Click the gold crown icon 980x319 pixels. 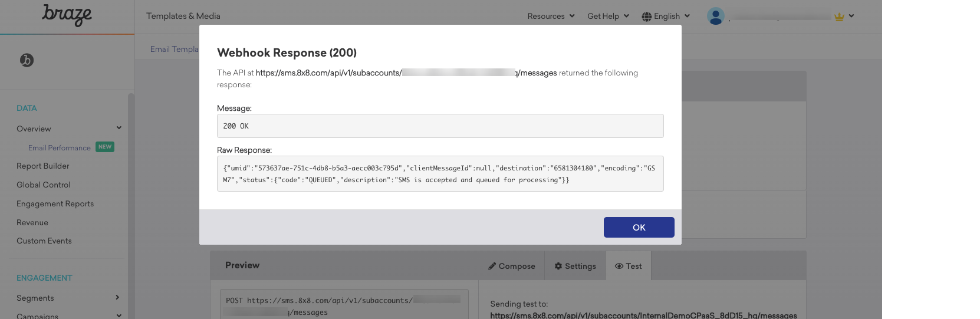839,17
